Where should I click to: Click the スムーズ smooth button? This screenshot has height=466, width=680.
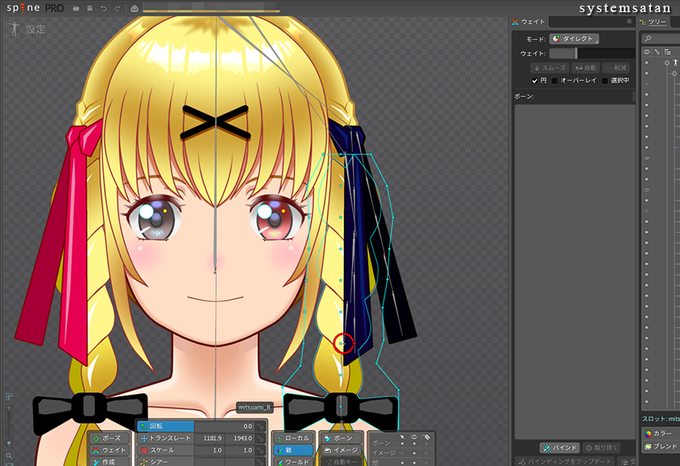point(549,68)
